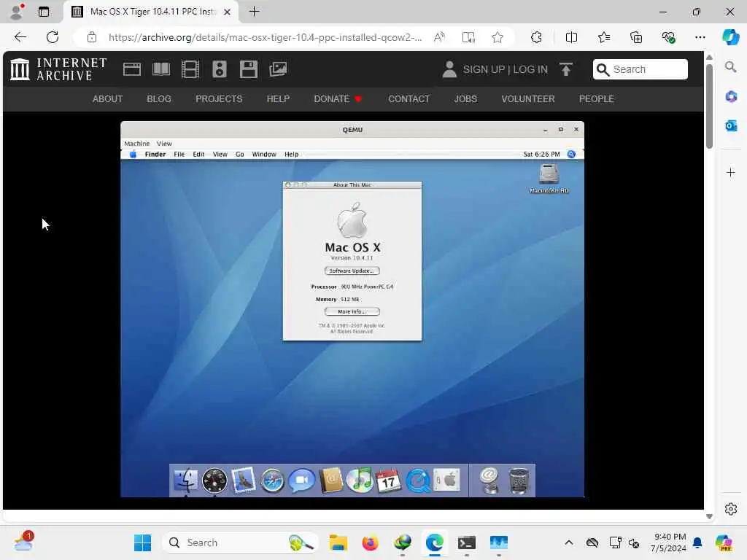Open the Finder menu
747x560 pixels.
(x=155, y=155)
